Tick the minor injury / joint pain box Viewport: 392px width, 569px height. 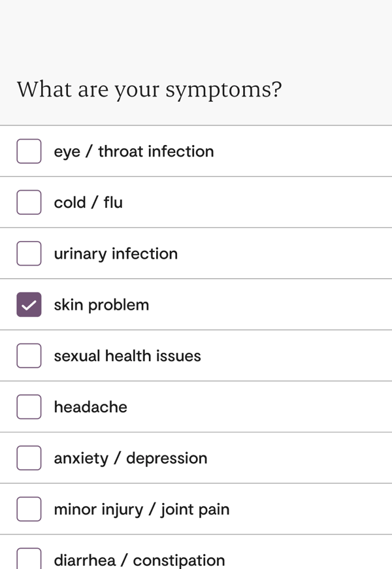click(x=29, y=509)
